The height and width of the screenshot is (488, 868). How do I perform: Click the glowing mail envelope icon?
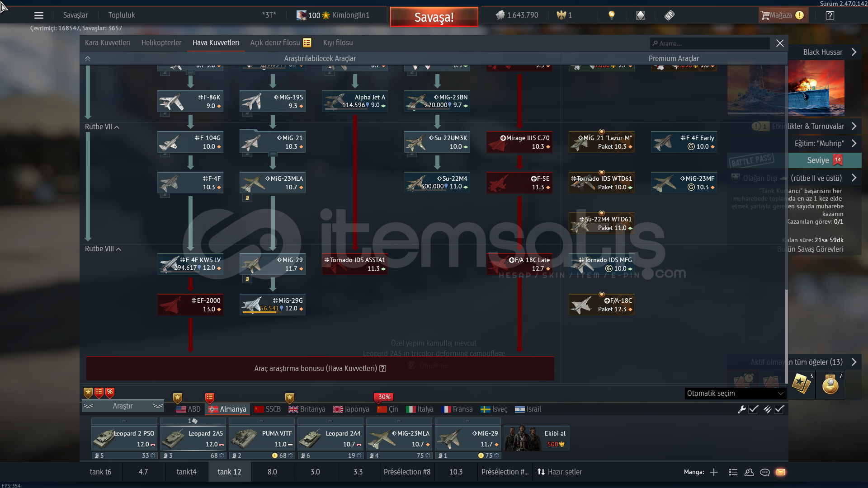[x=781, y=472]
